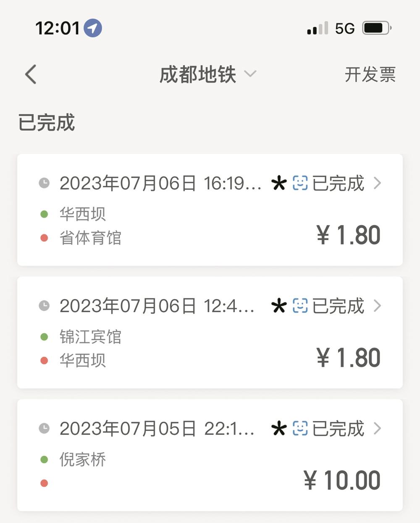Open details chevron for July 05 trip
The height and width of the screenshot is (523, 420).
click(377, 429)
